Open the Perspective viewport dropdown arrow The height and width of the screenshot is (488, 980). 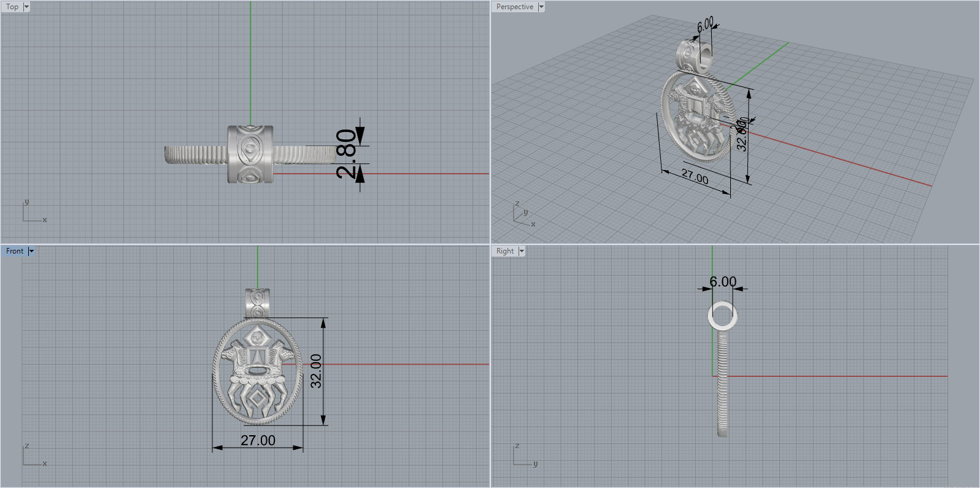(541, 7)
